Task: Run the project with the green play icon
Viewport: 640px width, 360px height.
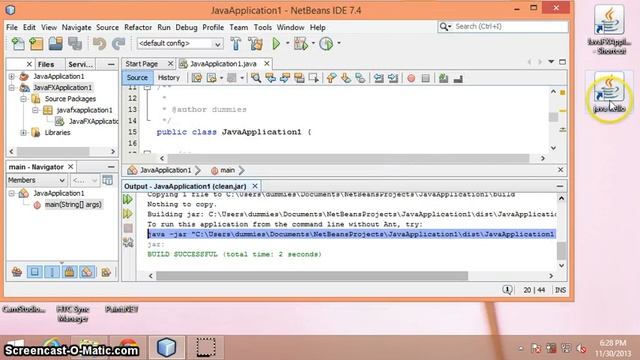Action: tap(276, 43)
